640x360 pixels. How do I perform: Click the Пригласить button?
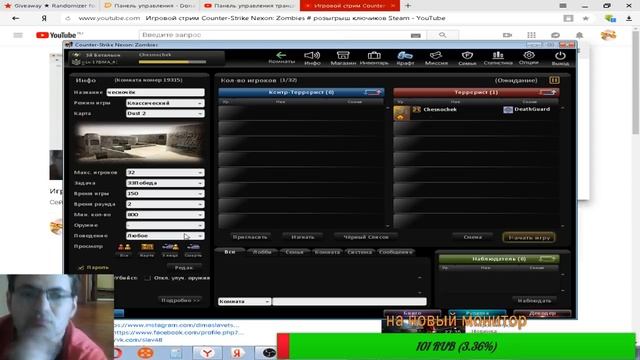tap(250, 237)
